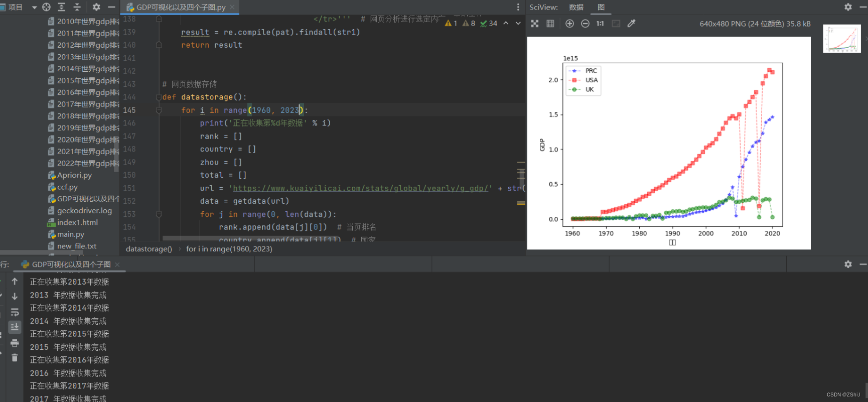The height and width of the screenshot is (402, 868).
Task: Click console line 2015 年数据收集完成
Action: [68, 347]
